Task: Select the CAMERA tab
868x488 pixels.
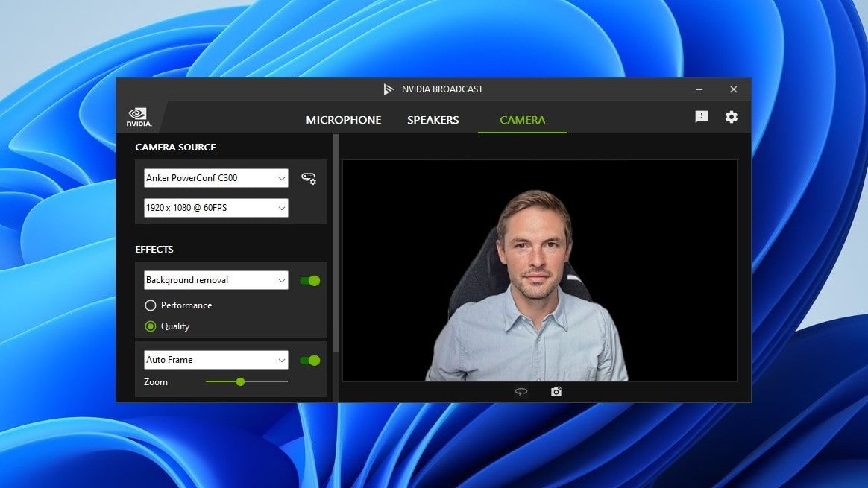Action: 522,119
